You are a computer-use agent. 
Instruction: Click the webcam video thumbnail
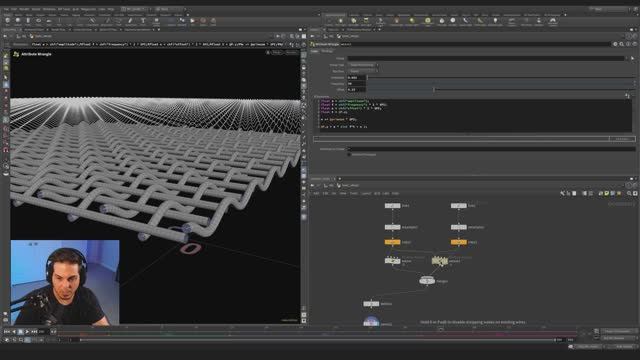coord(65,282)
